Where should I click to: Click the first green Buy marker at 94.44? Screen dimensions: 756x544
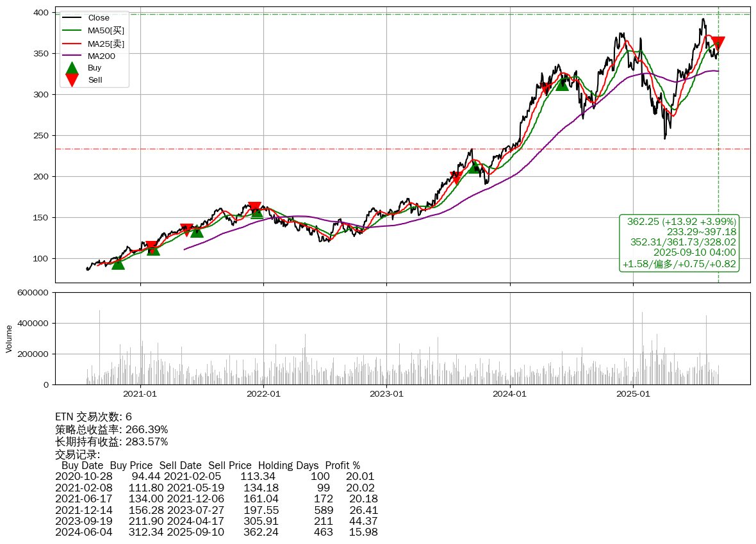pos(118,263)
